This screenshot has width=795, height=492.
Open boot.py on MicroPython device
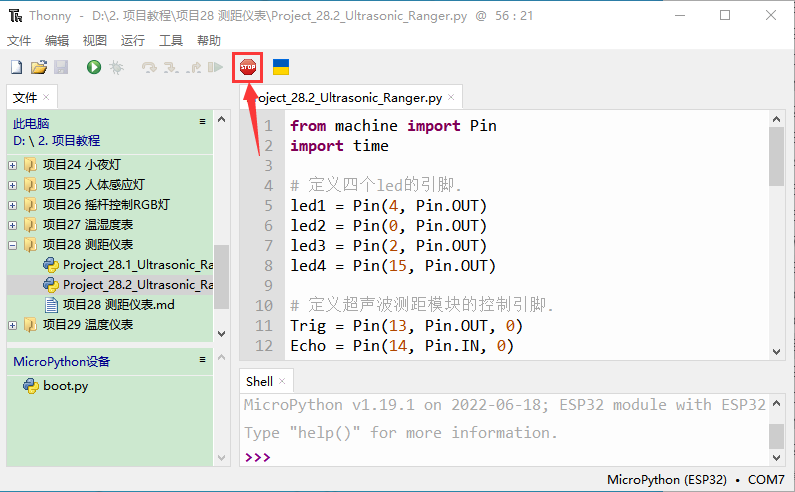[65, 385]
